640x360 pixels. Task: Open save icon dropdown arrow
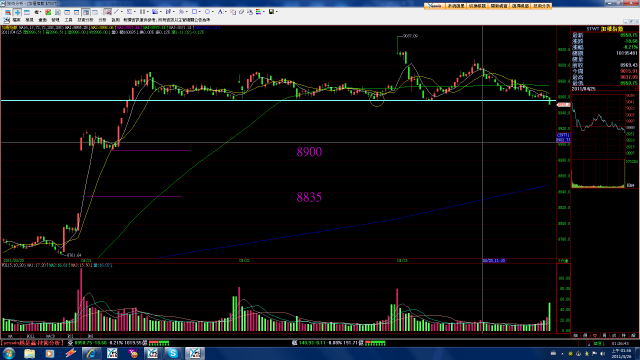pos(277,12)
